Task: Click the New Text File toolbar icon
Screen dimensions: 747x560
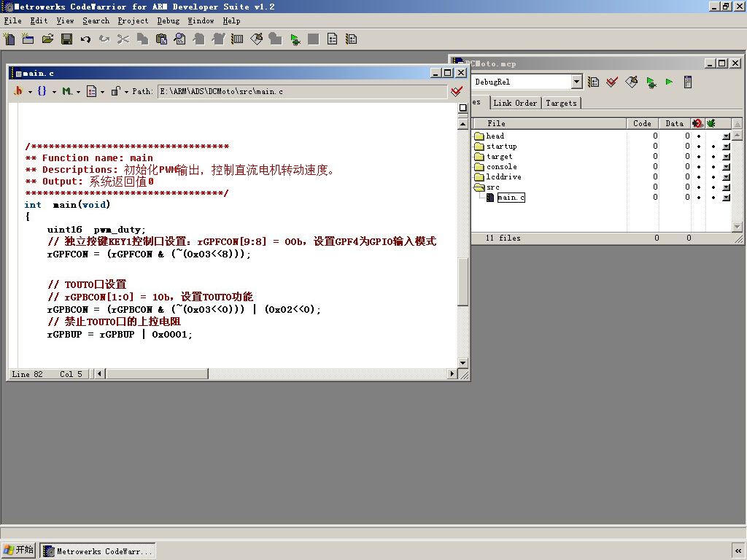Action: 9,39
